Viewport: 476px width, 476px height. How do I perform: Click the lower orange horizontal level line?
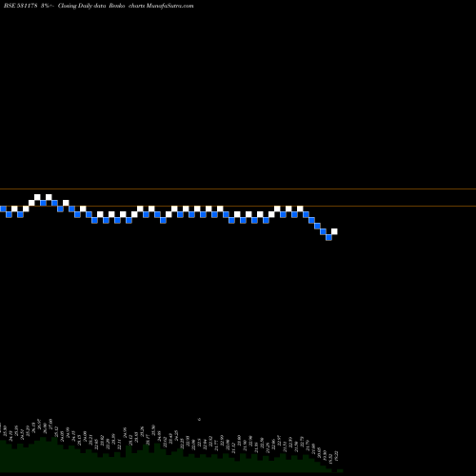238,207
